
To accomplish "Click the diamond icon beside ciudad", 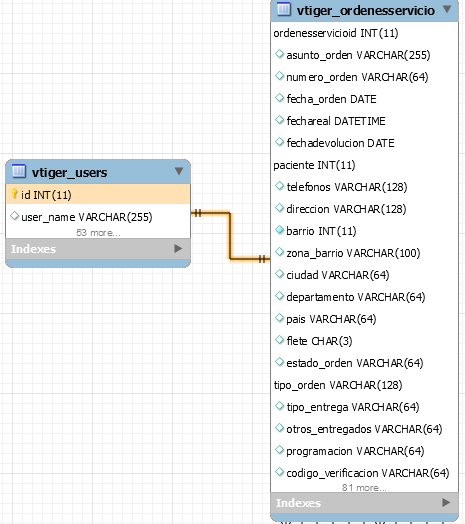I will coord(279,274).
